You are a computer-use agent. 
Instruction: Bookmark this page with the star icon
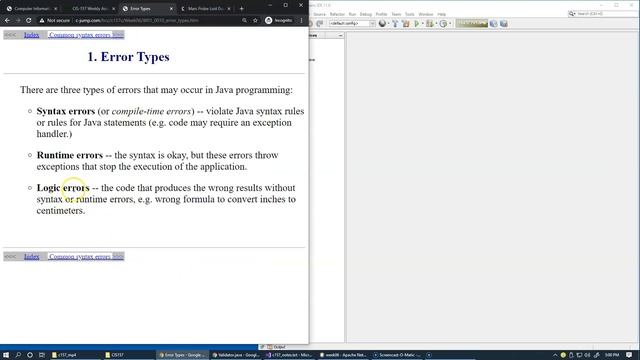255,20
